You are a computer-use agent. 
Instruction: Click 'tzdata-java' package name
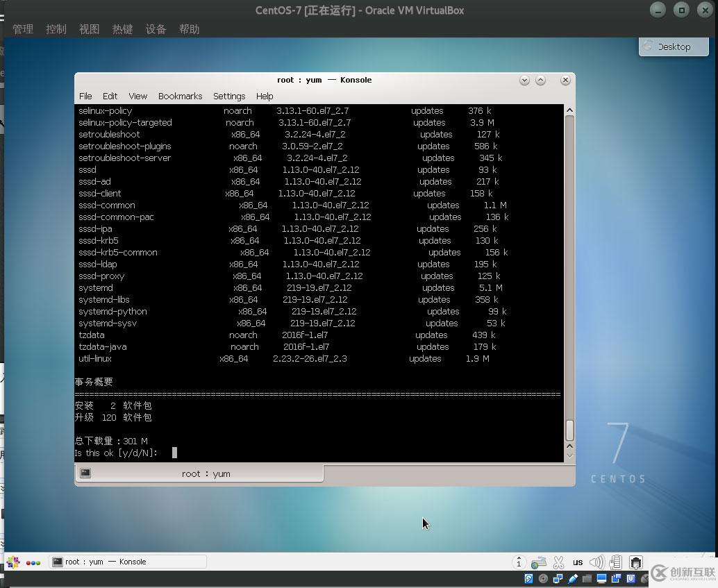click(x=103, y=347)
